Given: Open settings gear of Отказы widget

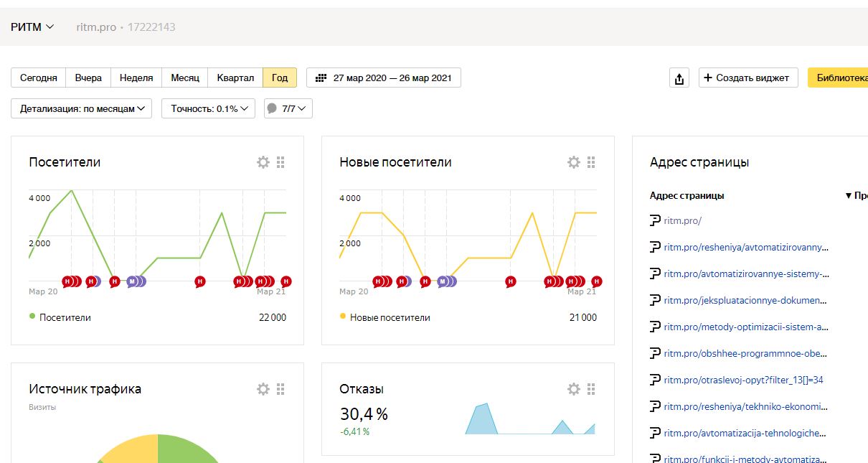Looking at the screenshot, I should click(x=574, y=389).
